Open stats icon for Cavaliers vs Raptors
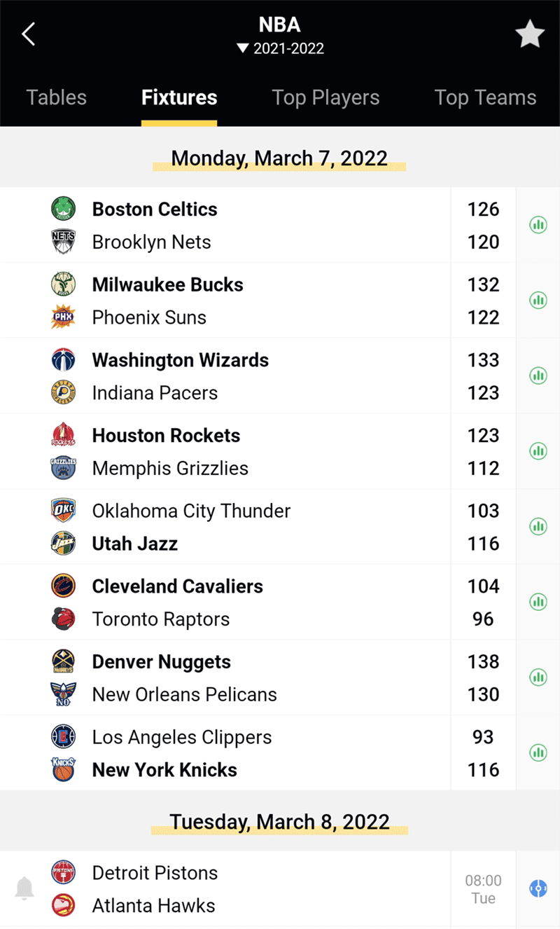The width and height of the screenshot is (560, 929). [x=538, y=602]
